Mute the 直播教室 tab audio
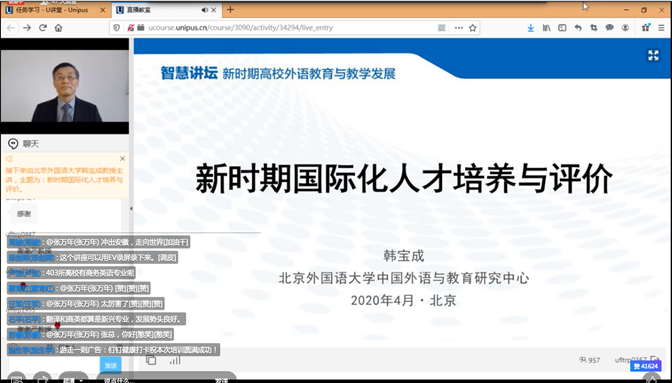This screenshot has height=383, width=672. [x=204, y=10]
